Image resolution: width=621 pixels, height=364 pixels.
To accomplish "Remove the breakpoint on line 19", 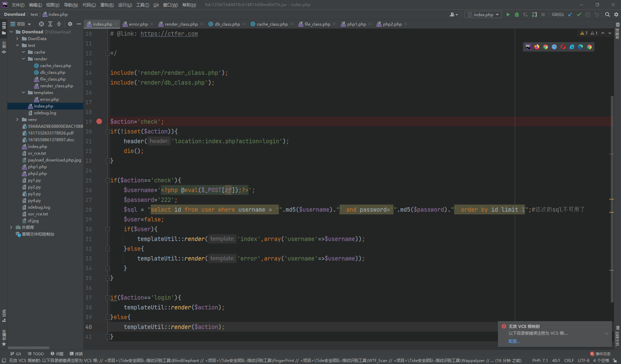I will [99, 121].
